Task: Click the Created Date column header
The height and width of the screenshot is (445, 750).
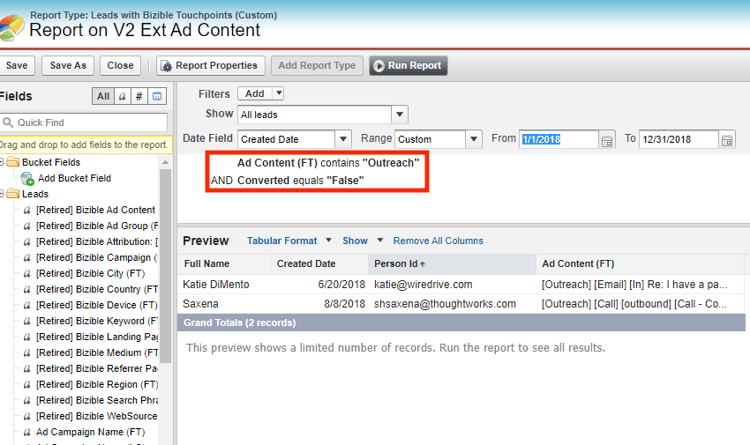Action: coord(320,264)
